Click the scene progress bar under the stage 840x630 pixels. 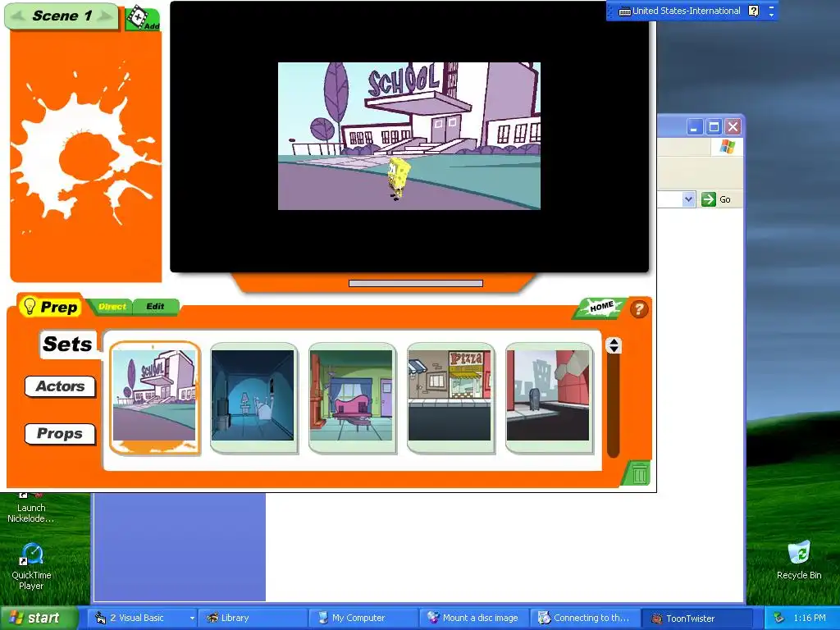416,283
